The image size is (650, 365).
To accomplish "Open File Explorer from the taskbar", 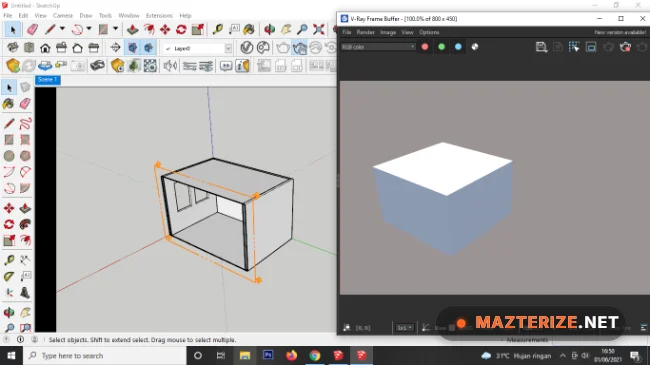I will pos(245,355).
